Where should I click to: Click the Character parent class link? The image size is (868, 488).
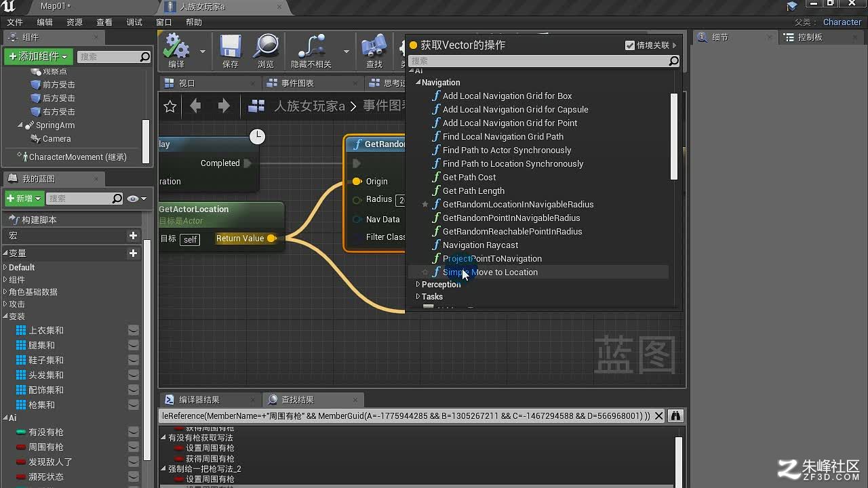tap(842, 22)
